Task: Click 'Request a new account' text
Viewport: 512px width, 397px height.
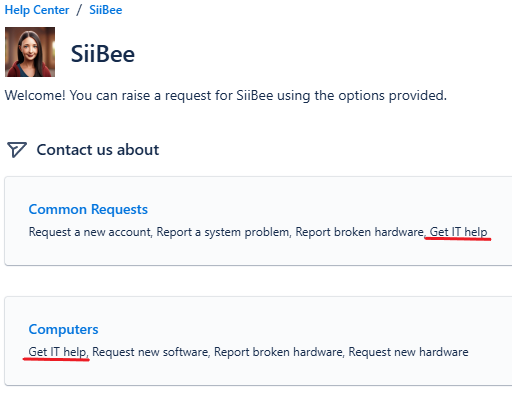Action: click(x=90, y=232)
